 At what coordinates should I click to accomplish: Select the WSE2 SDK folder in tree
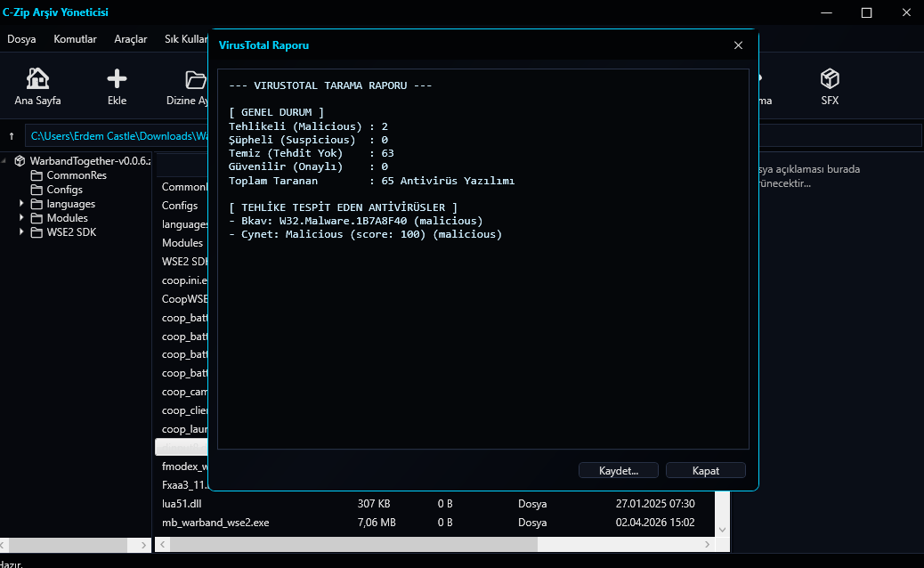point(71,232)
